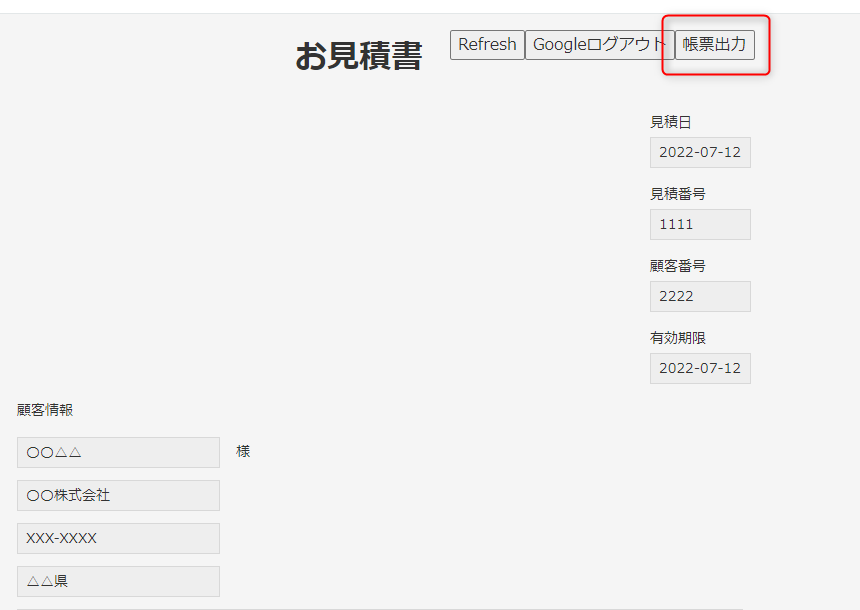Image resolution: width=860 pixels, height=610 pixels.
Task: Click the 有効期限 label text
Action: pos(677,338)
